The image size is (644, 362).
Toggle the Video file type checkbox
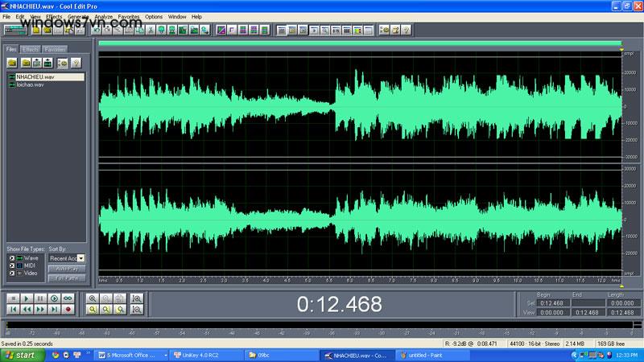click(11, 273)
